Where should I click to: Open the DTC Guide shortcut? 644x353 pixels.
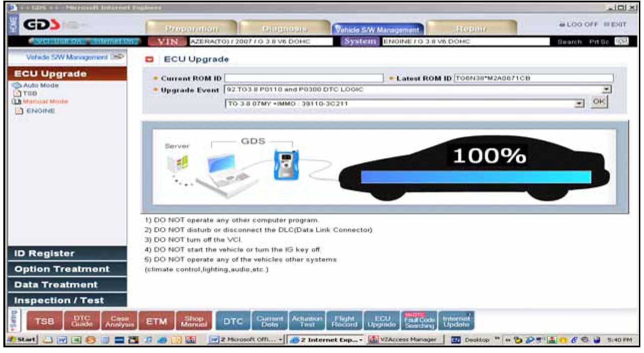point(82,321)
